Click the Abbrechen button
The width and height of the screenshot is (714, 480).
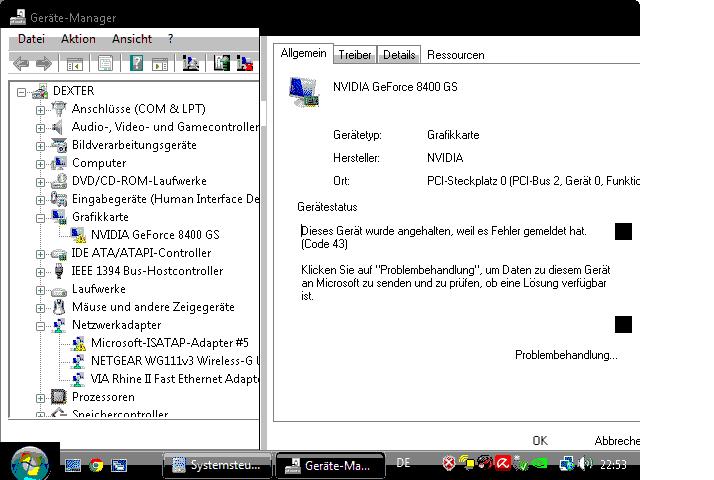(617, 440)
